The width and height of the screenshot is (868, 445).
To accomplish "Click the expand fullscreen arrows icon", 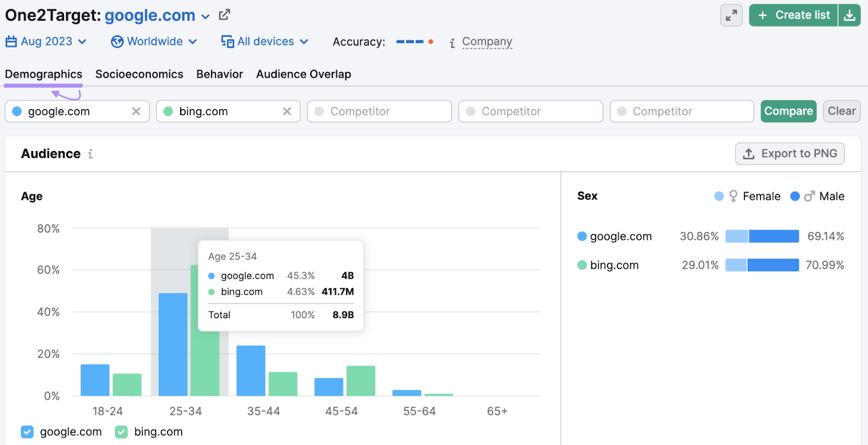I will pos(731,15).
